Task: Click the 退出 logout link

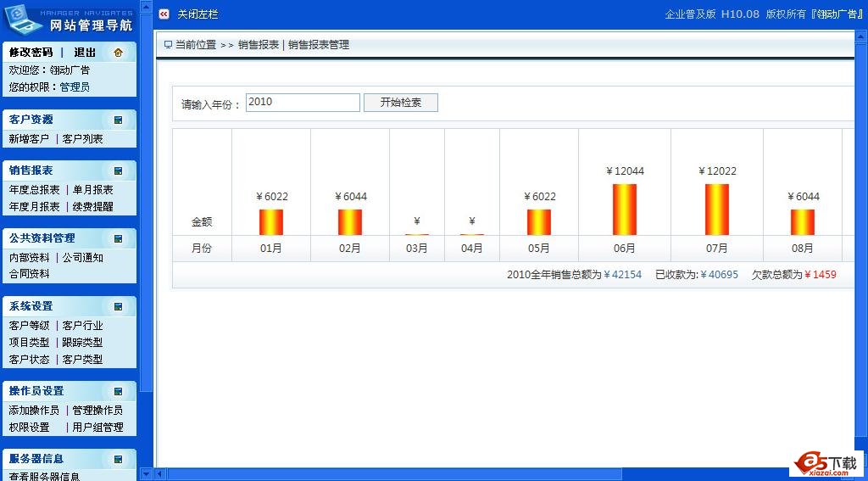Action: 85,53
